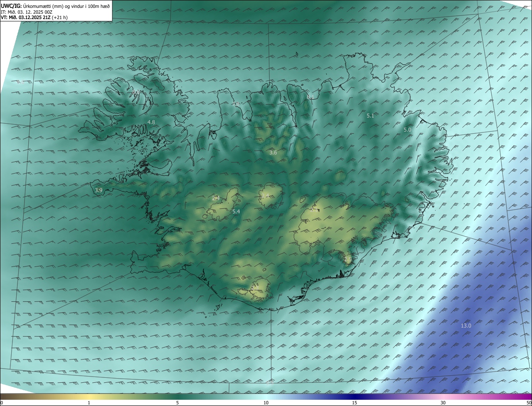Click the 15 tick label on the color scale

[x=355, y=403]
